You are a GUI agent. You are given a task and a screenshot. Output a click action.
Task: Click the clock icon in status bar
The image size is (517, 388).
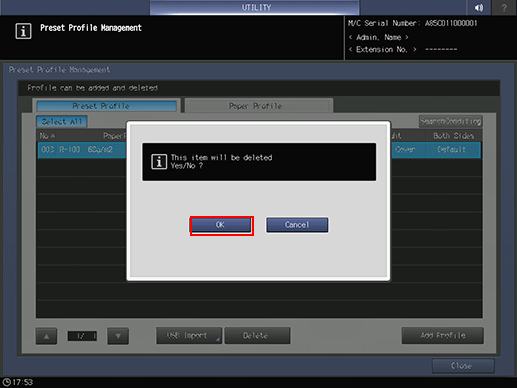(x=6, y=382)
